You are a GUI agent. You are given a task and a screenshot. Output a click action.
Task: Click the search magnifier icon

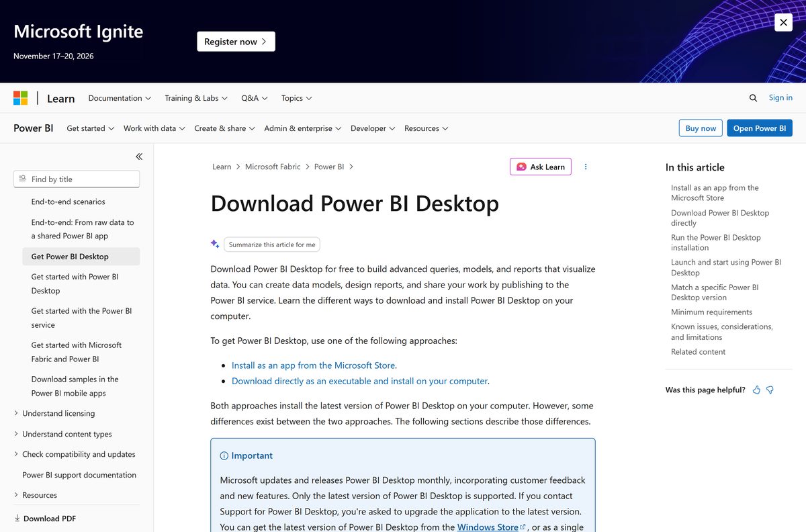[753, 98]
